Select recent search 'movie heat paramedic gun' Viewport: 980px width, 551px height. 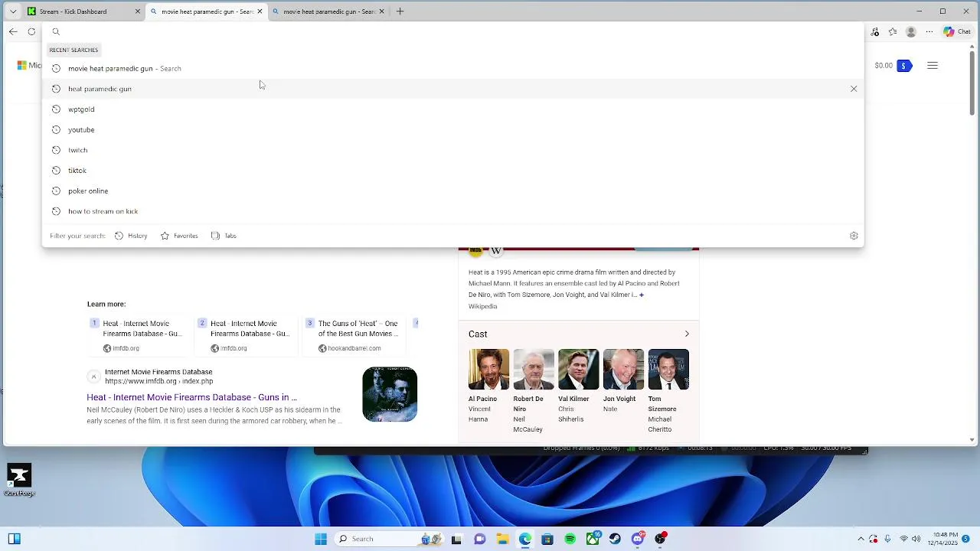coord(452,68)
